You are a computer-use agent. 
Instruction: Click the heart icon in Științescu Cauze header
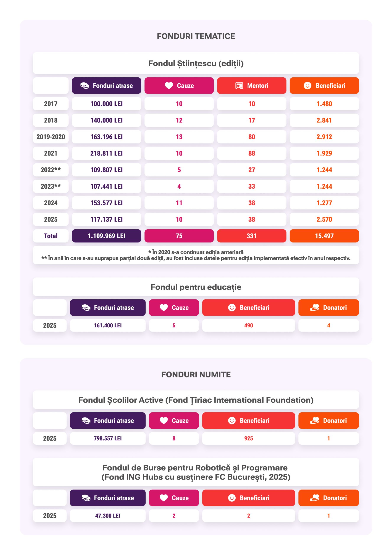tap(169, 86)
